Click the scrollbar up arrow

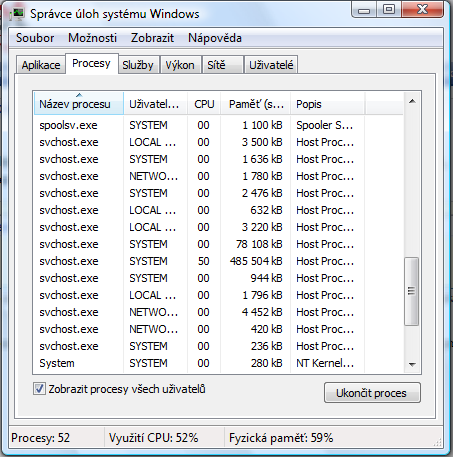click(412, 101)
